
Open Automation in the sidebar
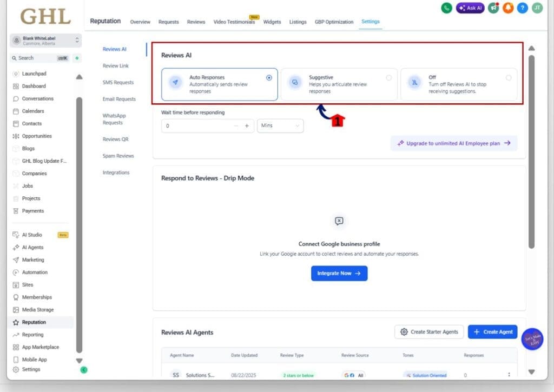click(x=35, y=273)
